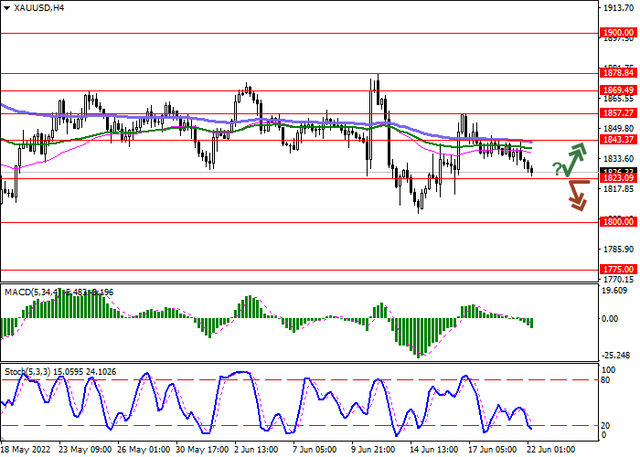
Task: Click the 80 level on Stochastic scale
Action: pos(606,380)
